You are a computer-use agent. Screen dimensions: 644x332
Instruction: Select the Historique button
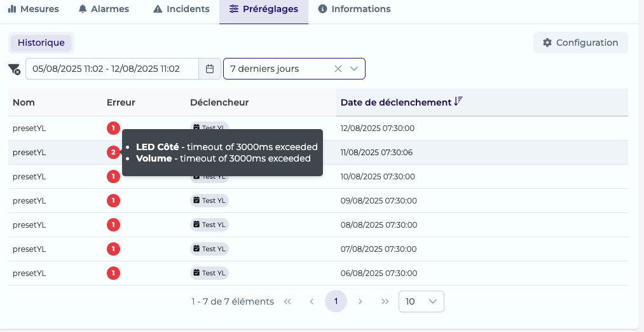[x=41, y=43]
